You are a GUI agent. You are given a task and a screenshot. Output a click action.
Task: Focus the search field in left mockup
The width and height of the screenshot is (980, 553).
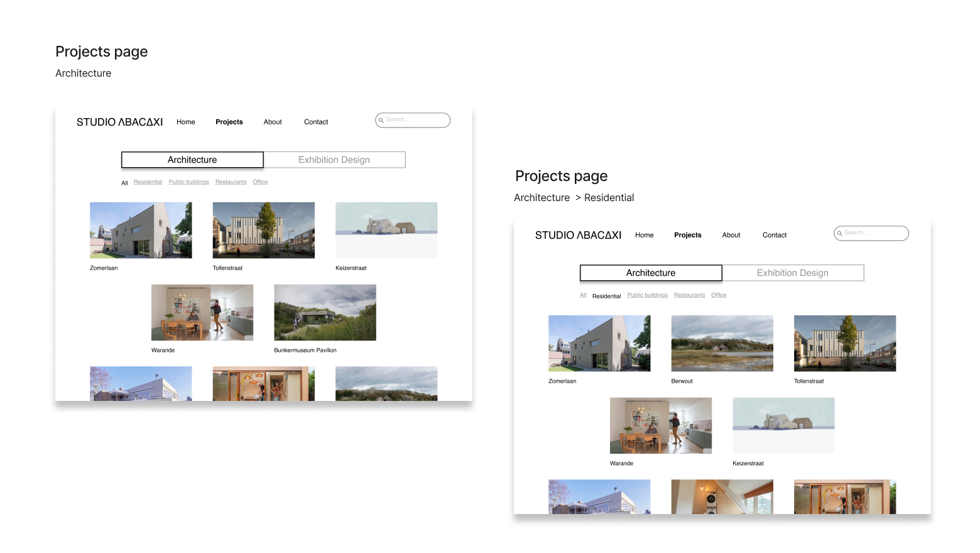tap(413, 120)
